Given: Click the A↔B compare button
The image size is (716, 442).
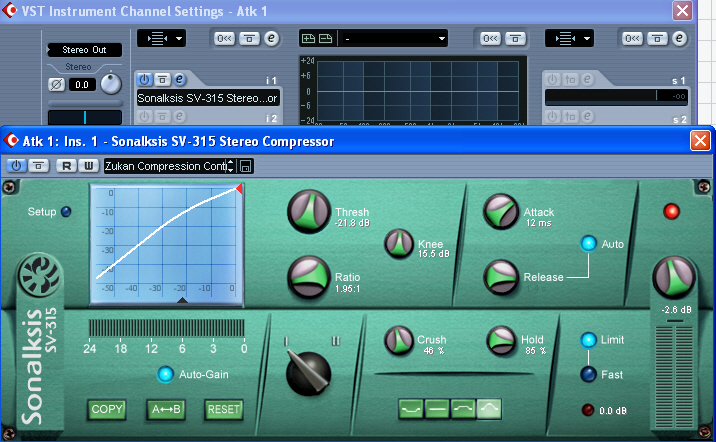Looking at the screenshot, I should pyautogui.click(x=166, y=409).
